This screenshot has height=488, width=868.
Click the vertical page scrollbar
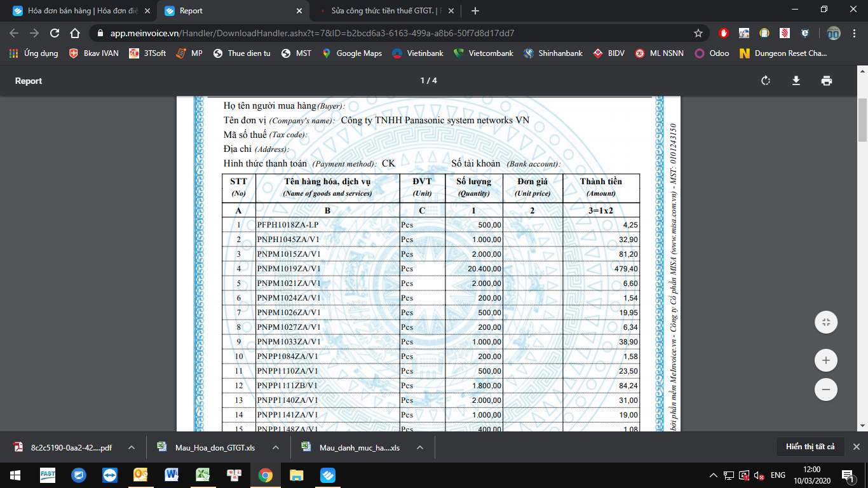[862, 121]
